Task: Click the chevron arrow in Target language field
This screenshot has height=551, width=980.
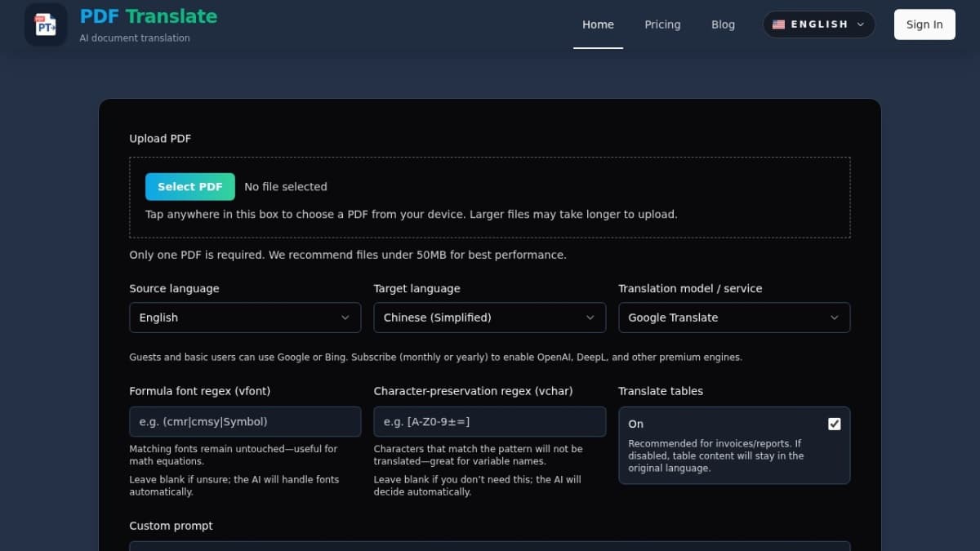Action: pyautogui.click(x=590, y=318)
